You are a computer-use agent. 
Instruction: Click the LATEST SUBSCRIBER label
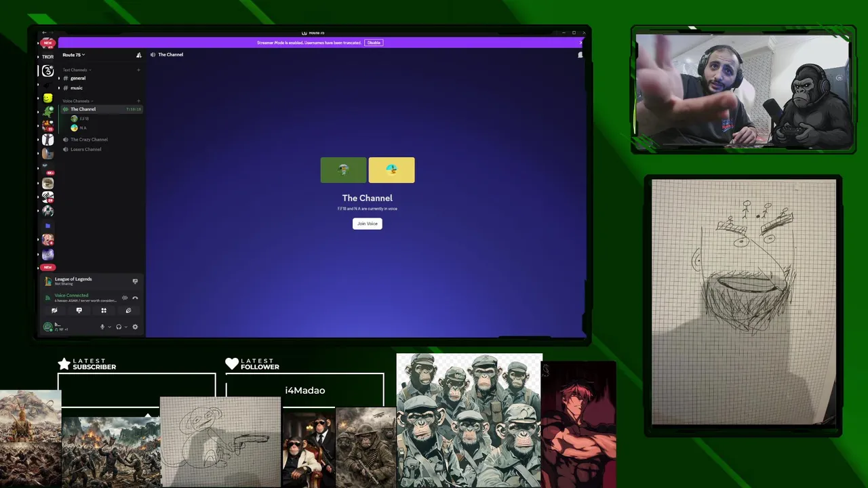click(x=94, y=364)
